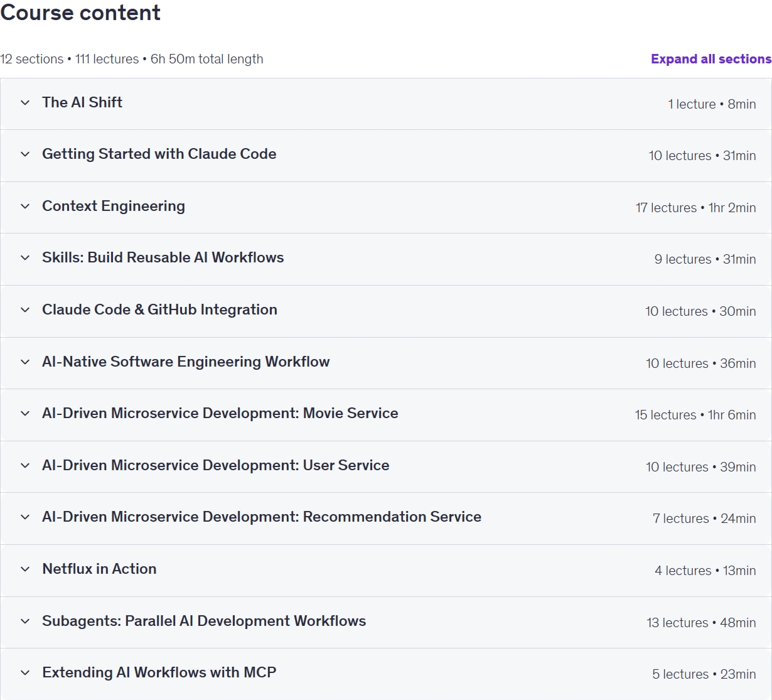Select Subagents: Parallel AI Development Workflows title
The image size is (772, 700).
coord(204,622)
